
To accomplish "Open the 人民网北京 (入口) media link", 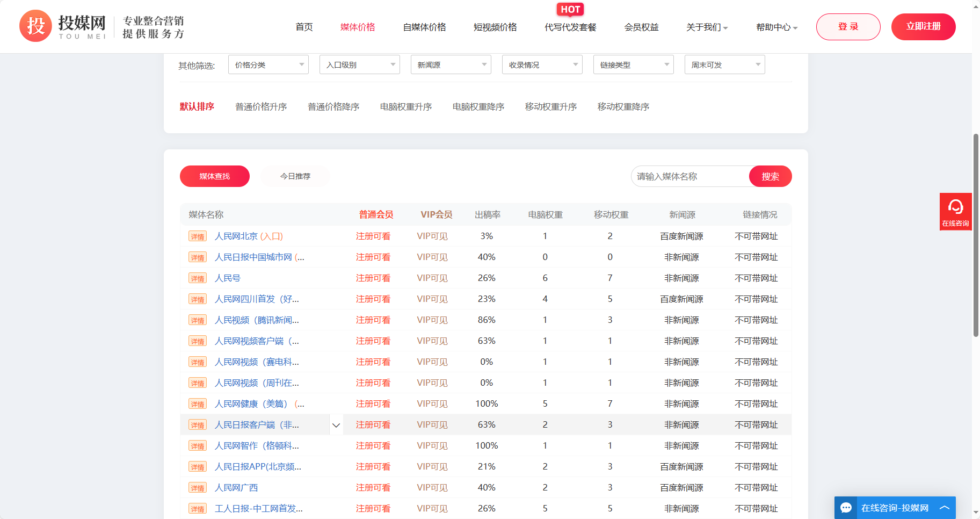I will tap(249, 236).
